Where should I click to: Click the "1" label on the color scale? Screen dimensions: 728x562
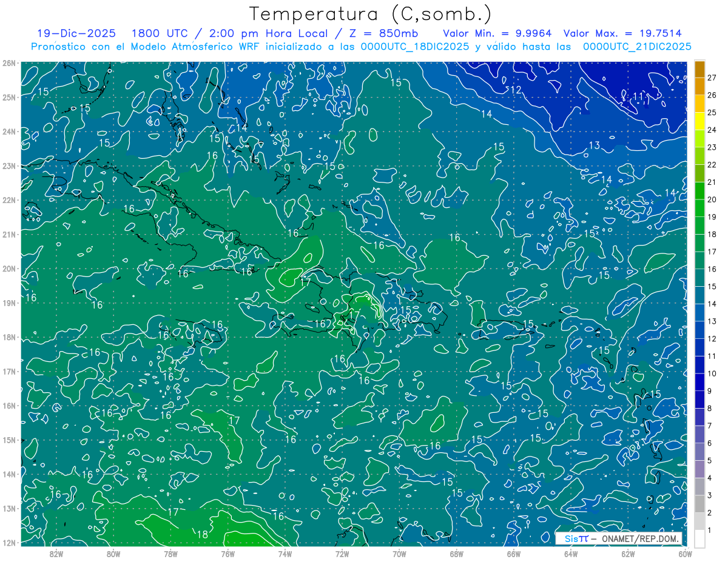710,530
